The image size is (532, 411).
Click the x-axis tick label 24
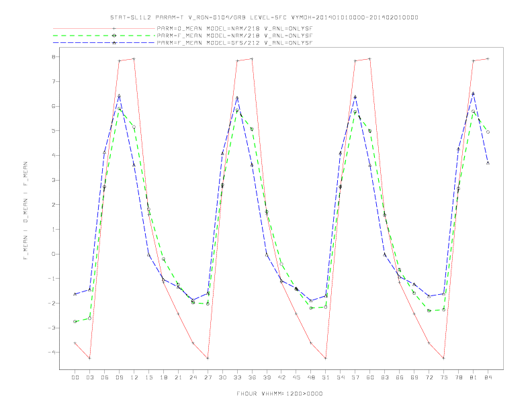coord(193,377)
